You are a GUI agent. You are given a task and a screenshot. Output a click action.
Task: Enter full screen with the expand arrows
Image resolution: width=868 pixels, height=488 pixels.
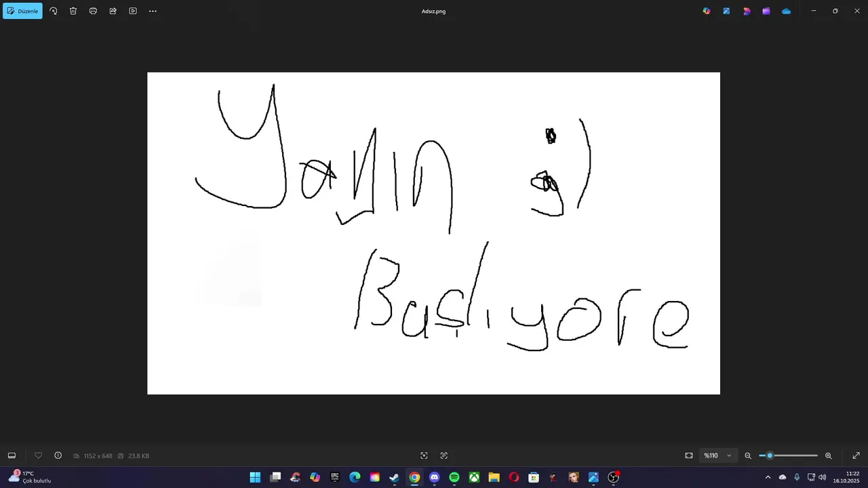coord(856,455)
